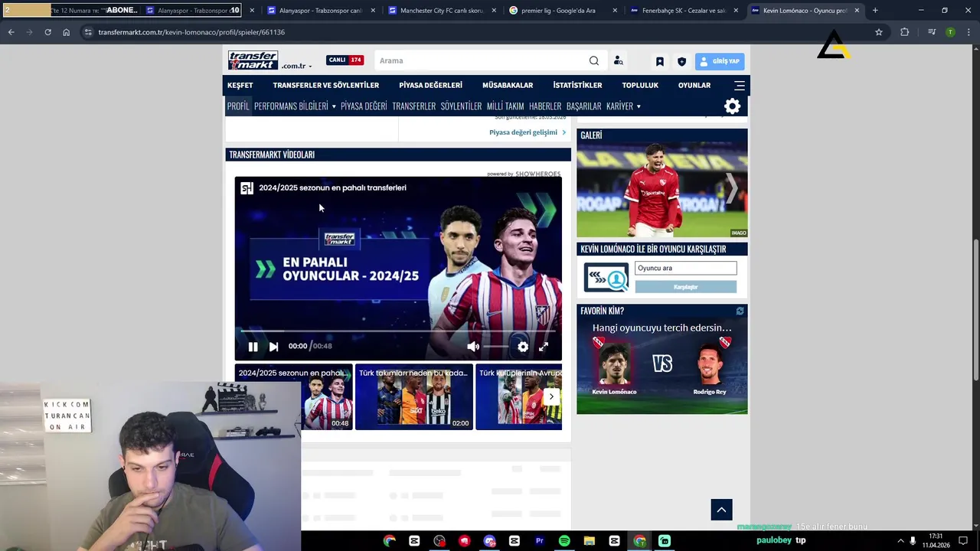Adjust the video volume slider
The width and height of the screenshot is (980, 551).
496,347
